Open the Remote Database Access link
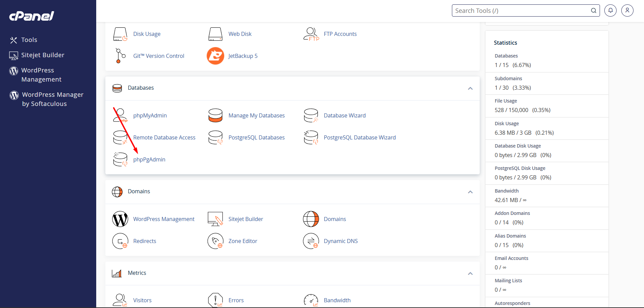Viewport: 644px width, 308px height. (164, 137)
